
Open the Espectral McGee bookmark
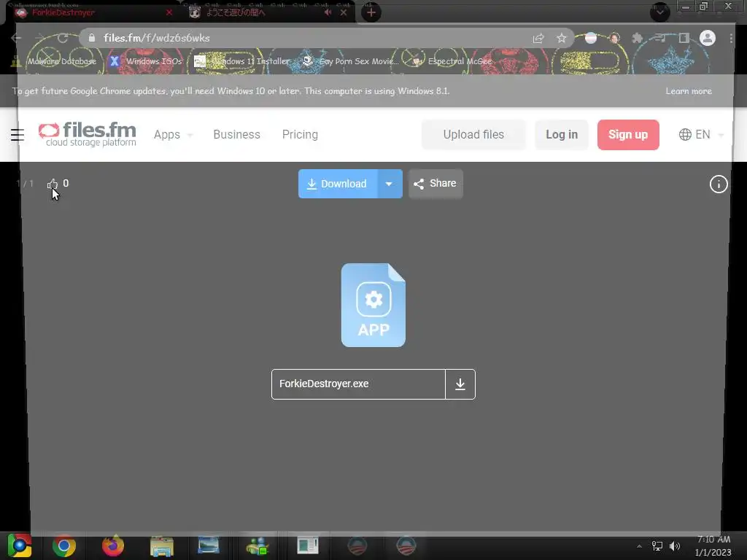click(452, 61)
